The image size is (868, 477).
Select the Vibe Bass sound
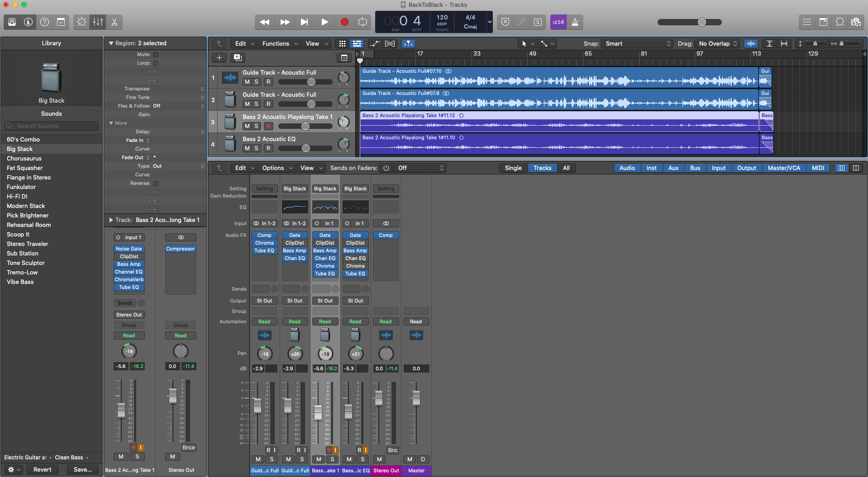(x=20, y=282)
